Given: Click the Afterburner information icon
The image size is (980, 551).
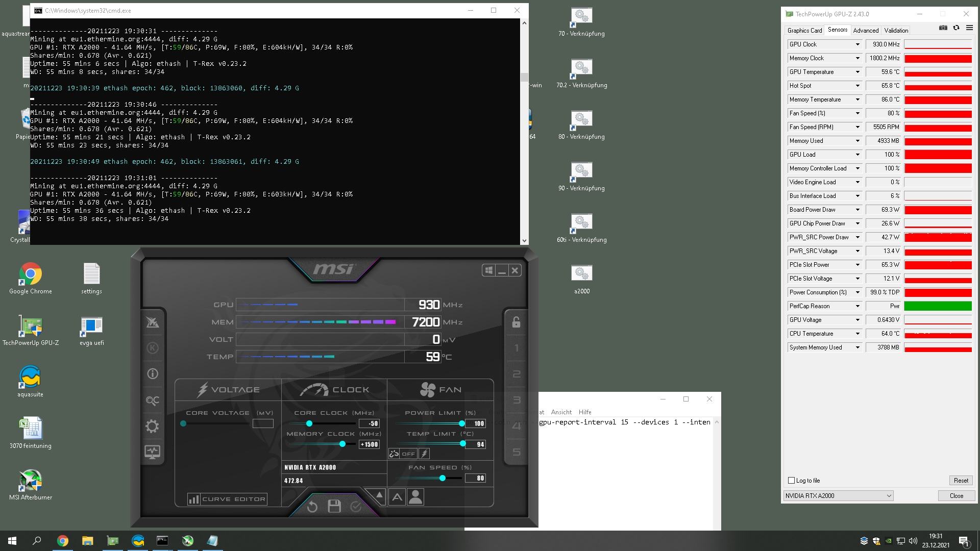Looking at the screenshot, I should [152, 374].
